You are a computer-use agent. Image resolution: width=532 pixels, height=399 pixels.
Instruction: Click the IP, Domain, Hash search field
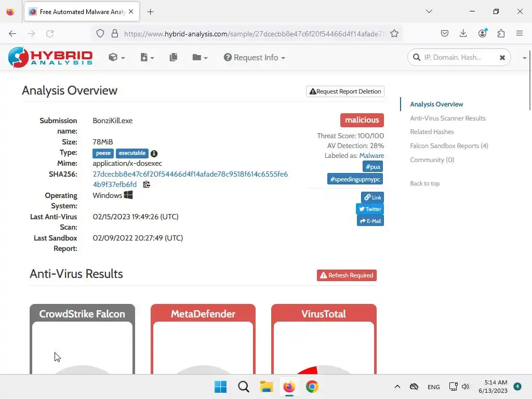click(458, 57)
